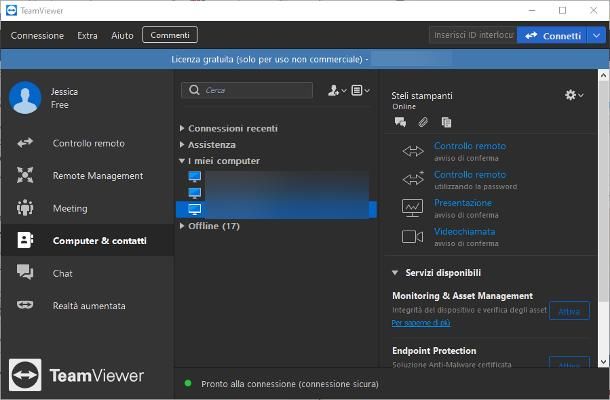Open the Connetti dropdown arrow
Image resolution: width=610 pixels, height=400 pixels.
click(x=597, y=36)
